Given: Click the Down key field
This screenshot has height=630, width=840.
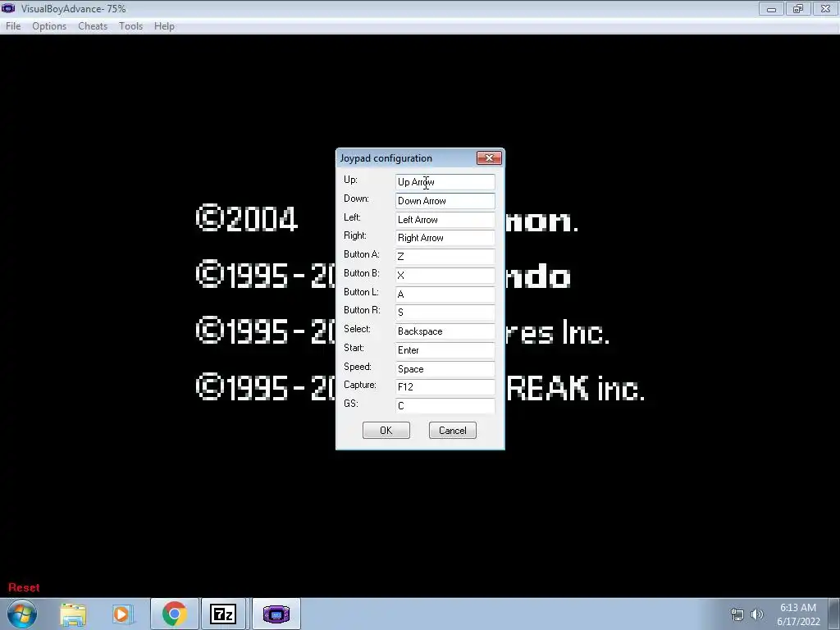Looking at the screenshot, I should pyautogui.click(x=445, y=201).
